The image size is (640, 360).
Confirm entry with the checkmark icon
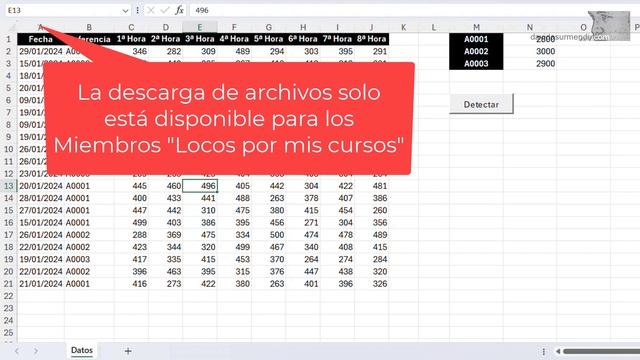click(165, 11)
